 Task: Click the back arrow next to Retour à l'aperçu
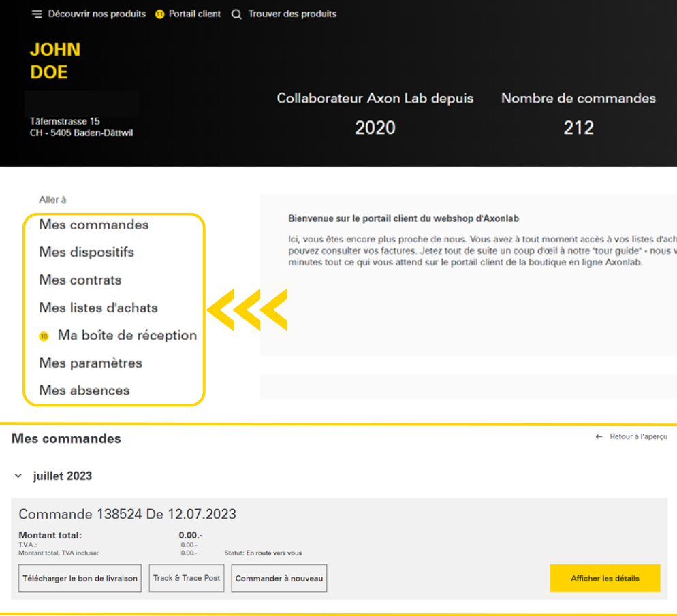(x=599, y=436)
